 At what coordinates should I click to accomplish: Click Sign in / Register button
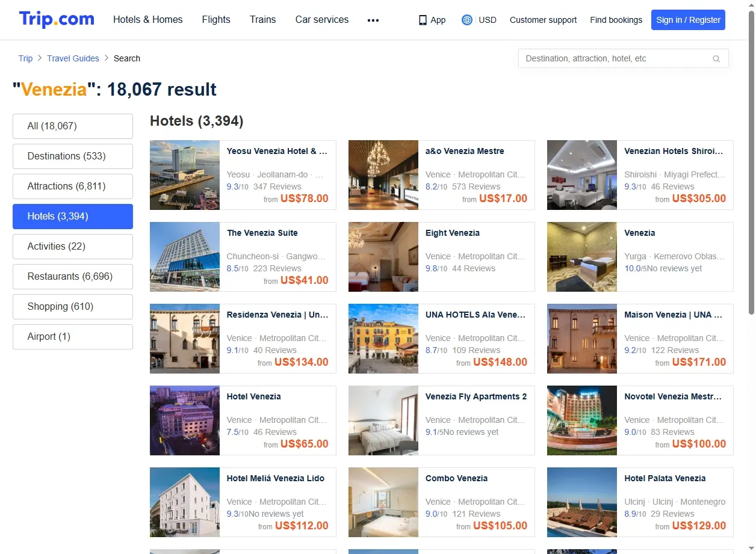[x=688, y=20]
